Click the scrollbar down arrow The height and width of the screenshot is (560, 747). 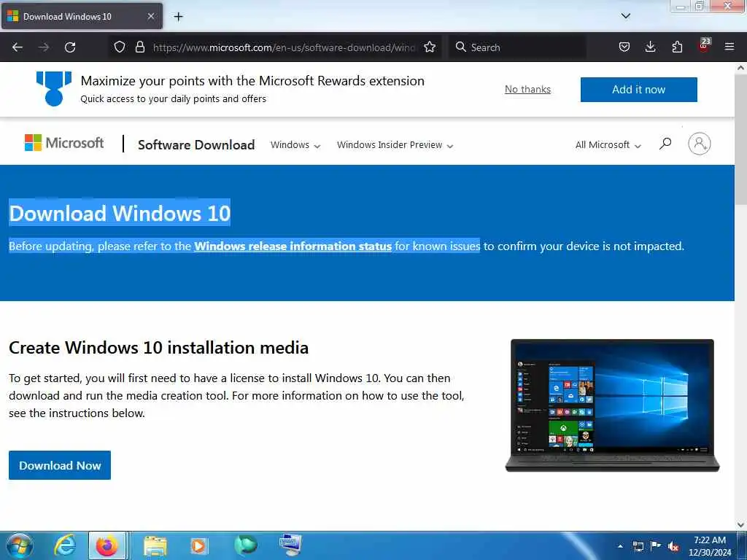pos(741,525)
